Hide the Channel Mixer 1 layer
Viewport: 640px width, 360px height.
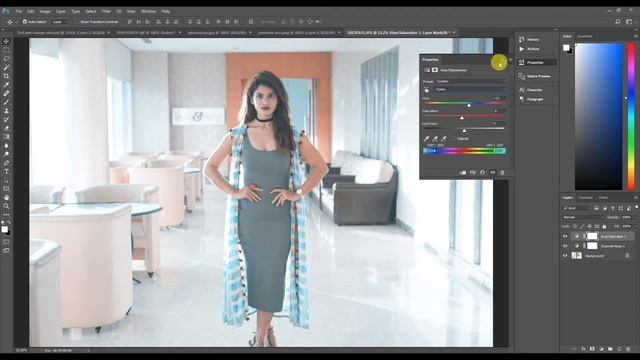565,246
